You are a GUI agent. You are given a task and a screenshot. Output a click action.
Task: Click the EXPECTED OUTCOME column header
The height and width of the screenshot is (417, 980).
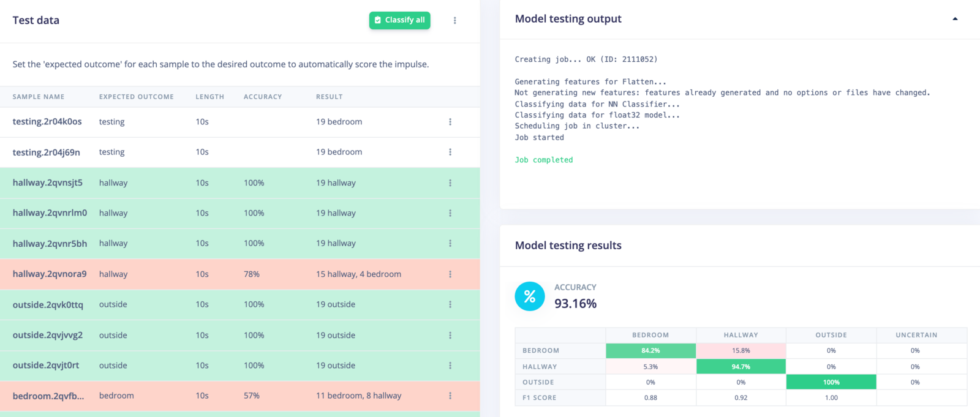tap(137, 97)
